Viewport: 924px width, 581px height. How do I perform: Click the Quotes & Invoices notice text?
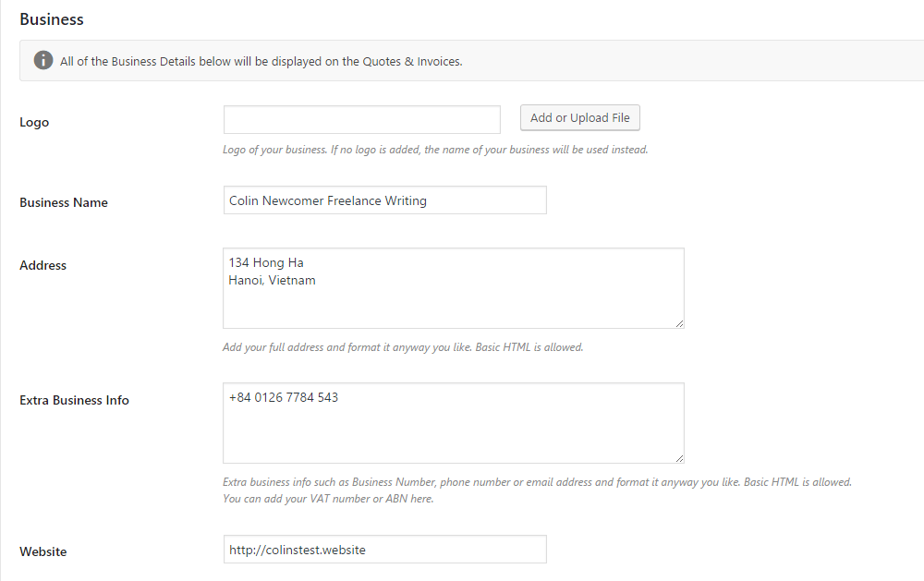pyautogui.click(x=261, y=60)
